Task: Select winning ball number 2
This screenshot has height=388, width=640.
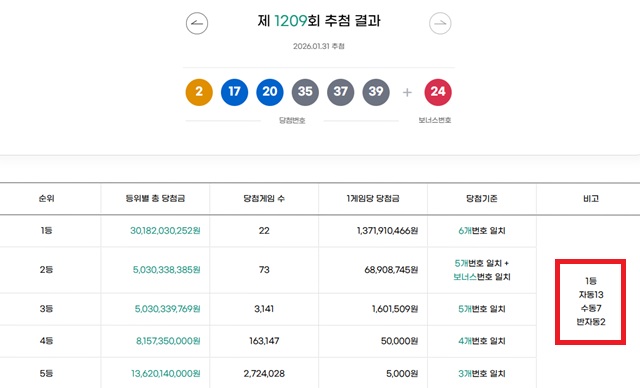Action: [x=199, y=92]
